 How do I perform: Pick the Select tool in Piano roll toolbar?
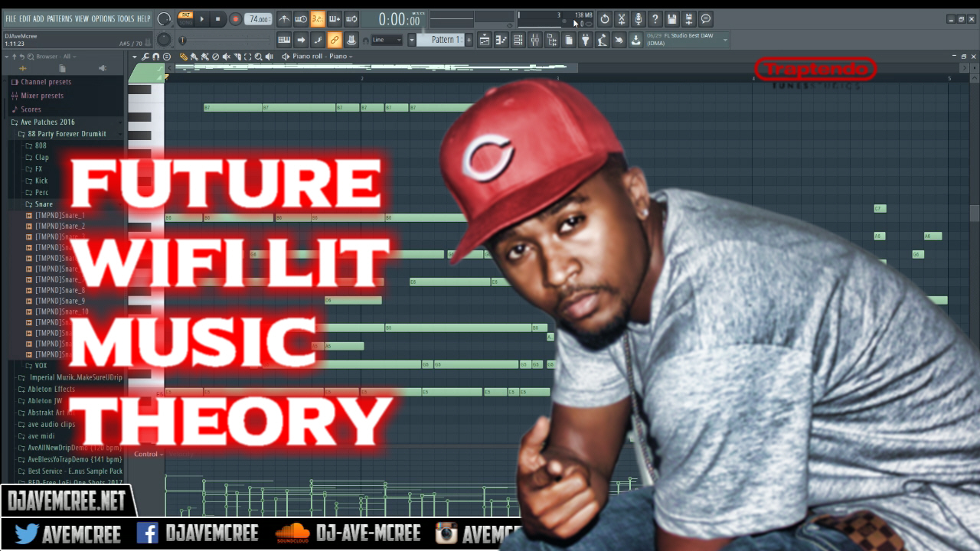[x=248, y=56]
